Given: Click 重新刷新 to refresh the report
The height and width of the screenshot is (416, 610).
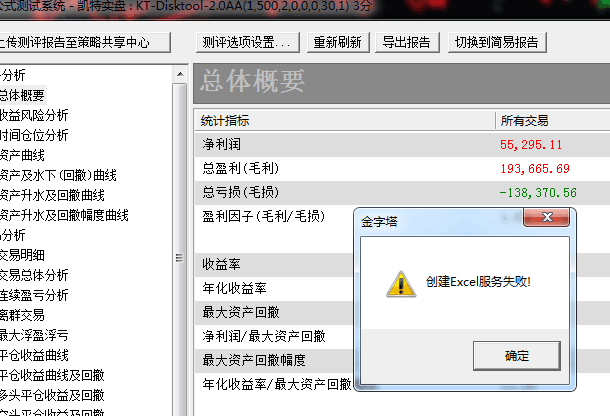Looking at the screenshot, I should [338, 42].
